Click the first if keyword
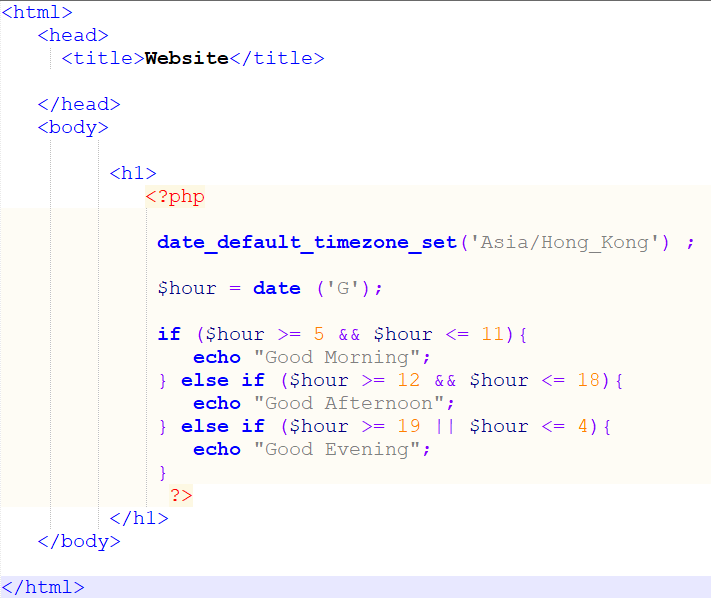Image resolution: width=711 pixels, height=598 pixels. coord(169,334)
